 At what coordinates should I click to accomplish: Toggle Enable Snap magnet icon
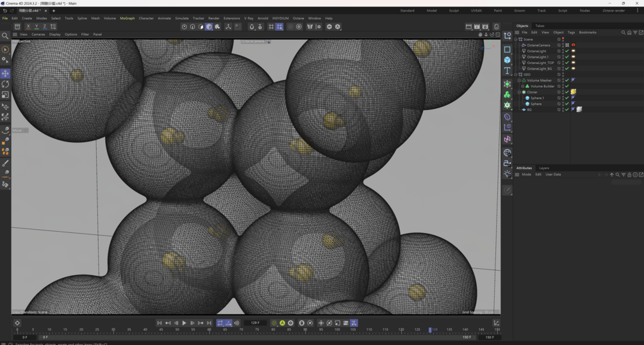[252, 27]
